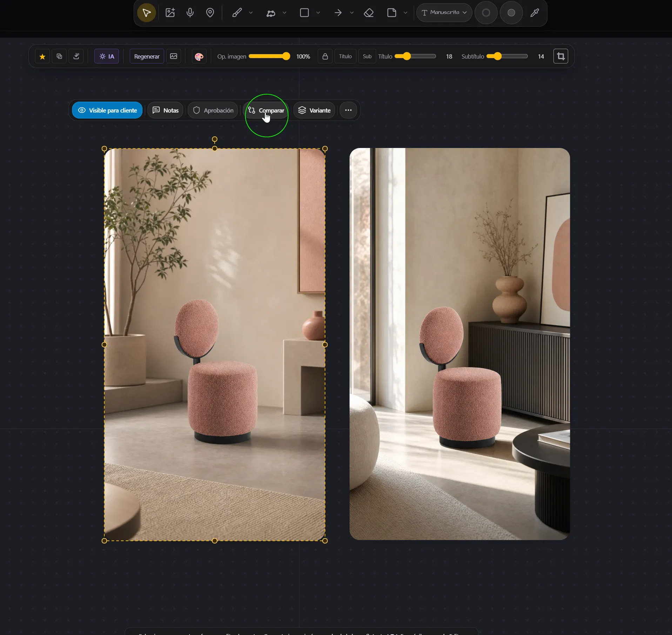This screenshot has height=635, width=672.
Task: Choose the brush drawing tool
Action: [237, 13]
